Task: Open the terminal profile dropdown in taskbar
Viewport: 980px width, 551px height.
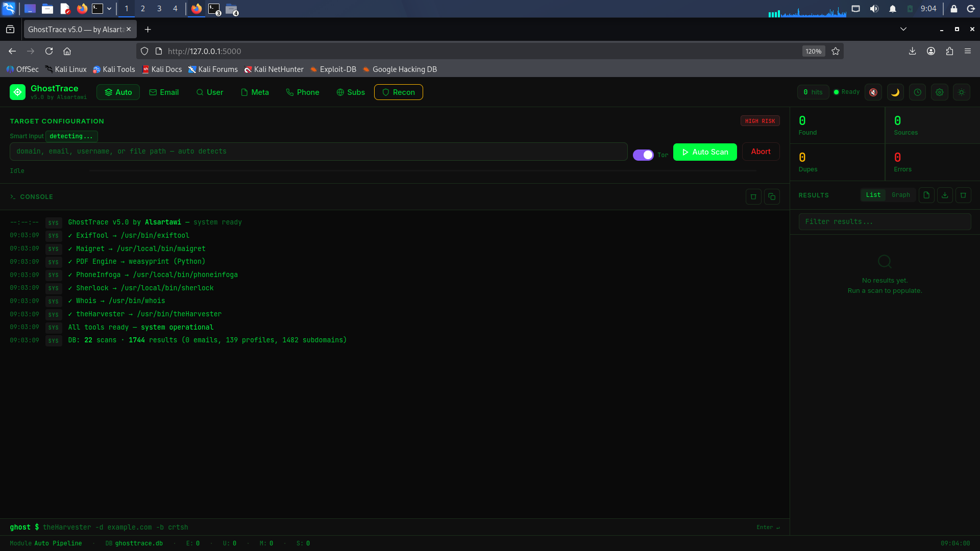Action: (x=109, y=9)
